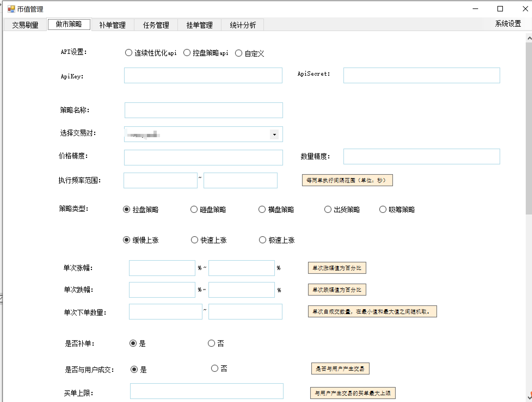Viewport: 532px width, 402px height.
Task: Click in the ApiKey input field
Action: click(x=203, y=75)
